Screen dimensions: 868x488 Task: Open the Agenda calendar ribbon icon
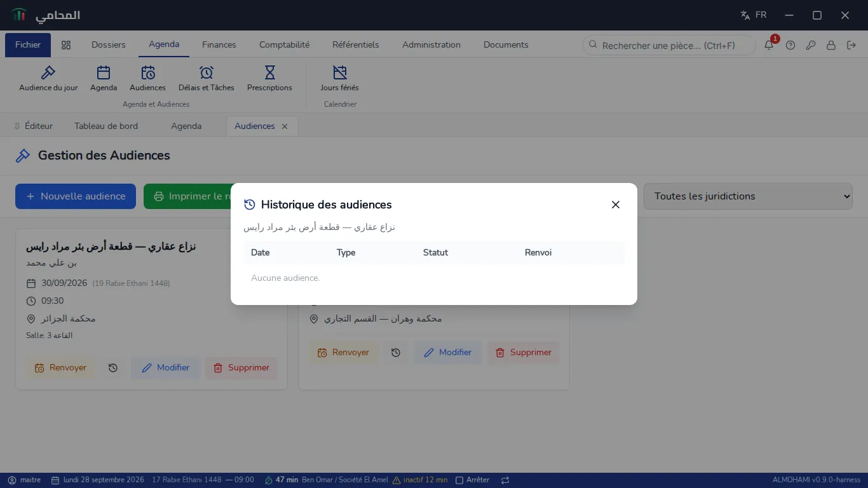coord(104,78)
